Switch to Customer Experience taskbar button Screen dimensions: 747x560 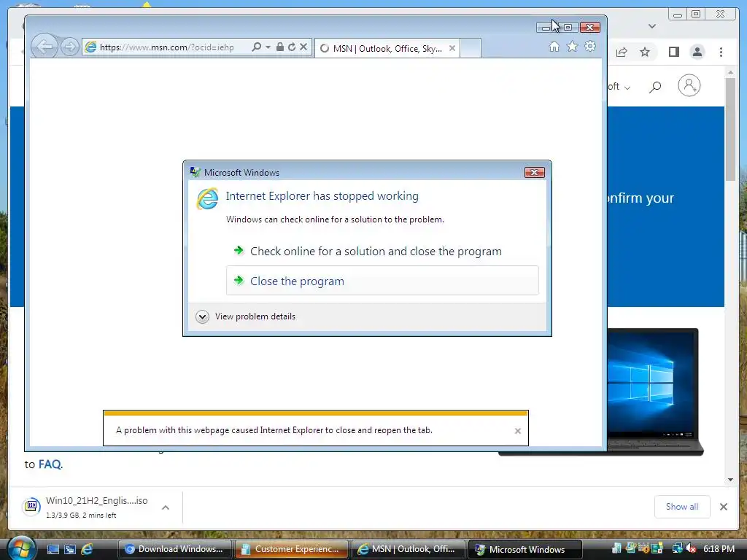291,549
